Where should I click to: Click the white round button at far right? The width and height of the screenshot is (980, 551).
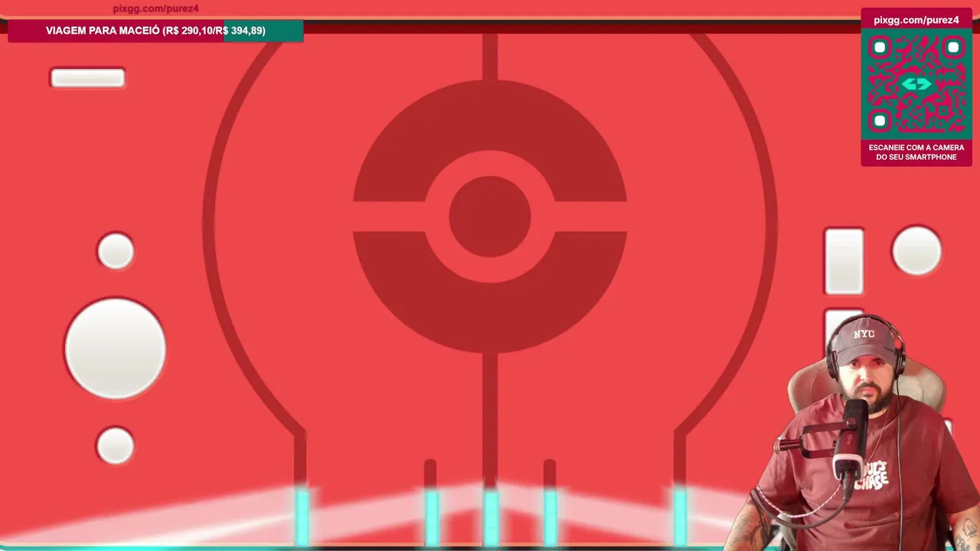[x=916, y=250]
